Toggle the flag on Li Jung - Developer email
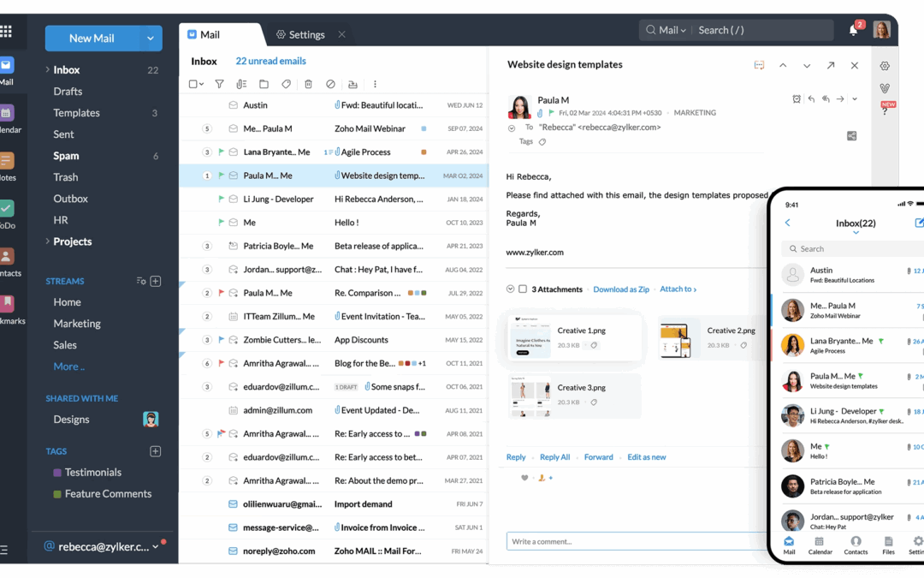The width and height of the screenshot is (924, 578). tap(221, 199)
